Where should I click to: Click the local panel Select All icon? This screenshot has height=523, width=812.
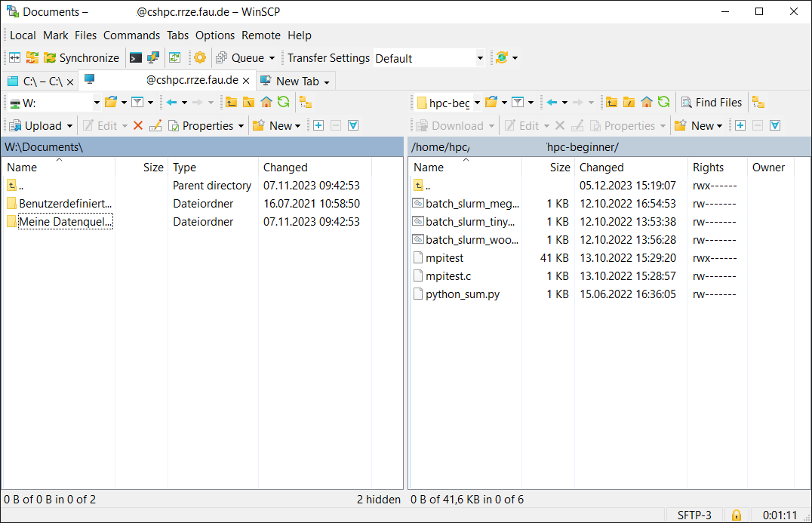(x=353, y=125)
